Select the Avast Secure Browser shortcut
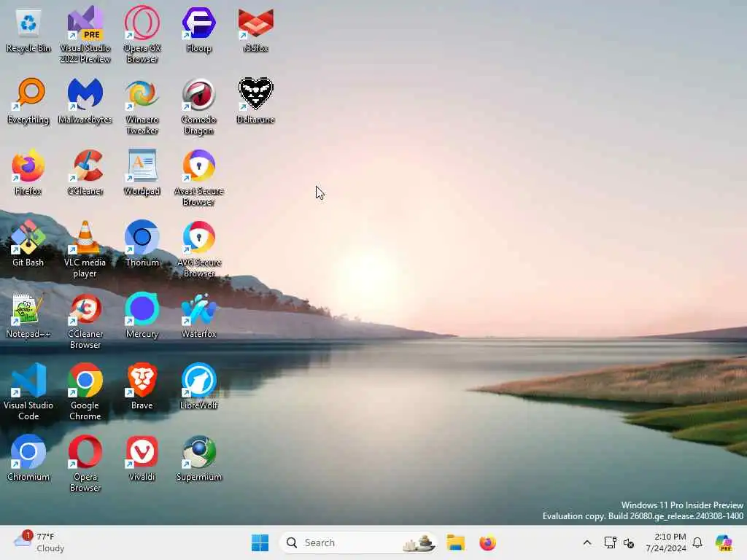The width and height of the screenshot is (747, 560). (x=198, y=177)
